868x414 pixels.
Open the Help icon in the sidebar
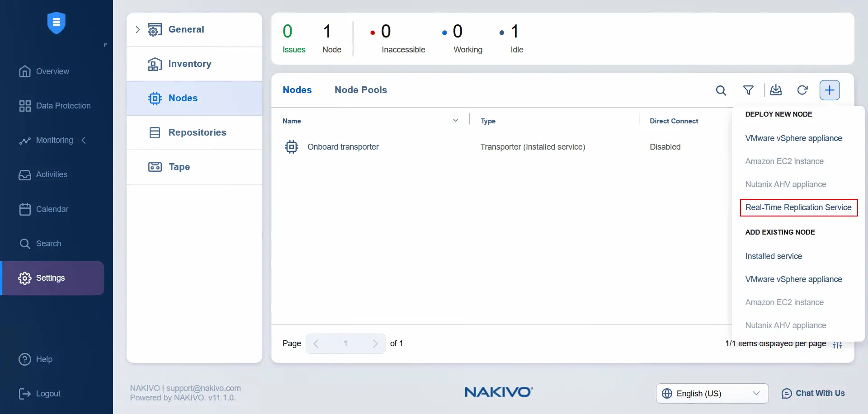click(24, 359)
